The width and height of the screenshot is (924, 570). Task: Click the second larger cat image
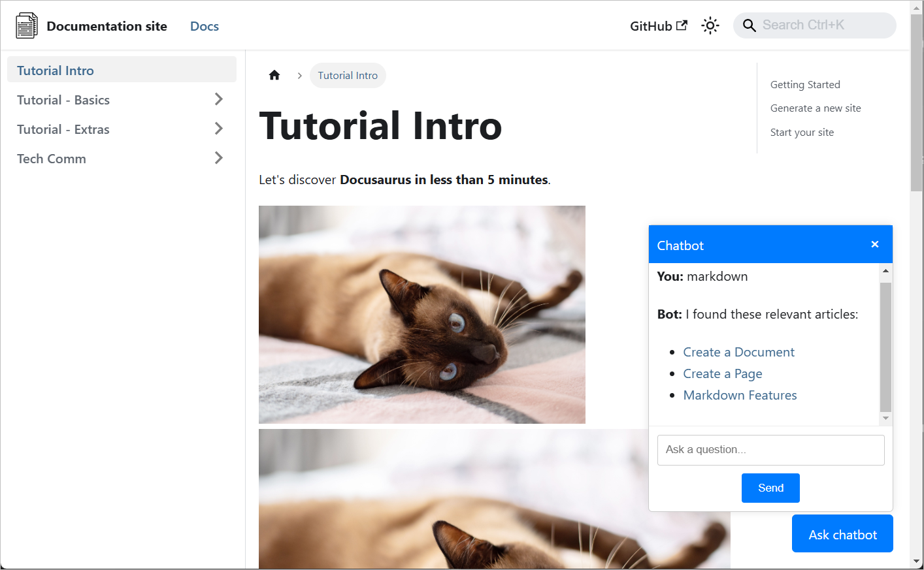click(x=495, y=499)
